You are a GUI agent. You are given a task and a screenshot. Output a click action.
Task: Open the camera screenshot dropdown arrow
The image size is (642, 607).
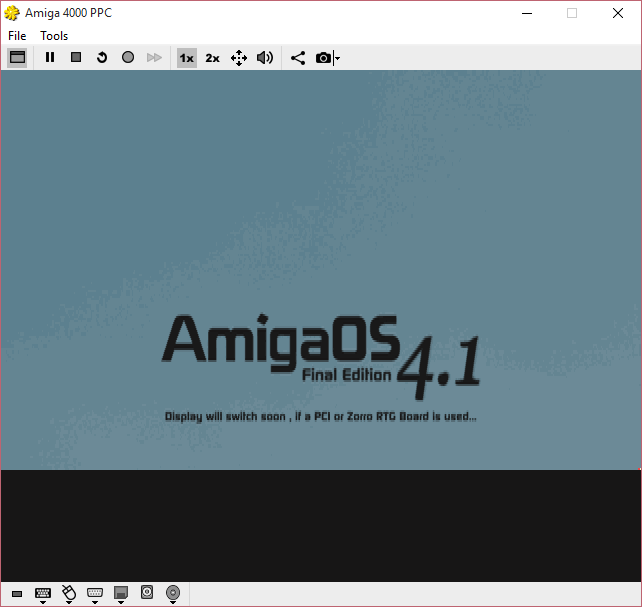[x=337, y=58]
